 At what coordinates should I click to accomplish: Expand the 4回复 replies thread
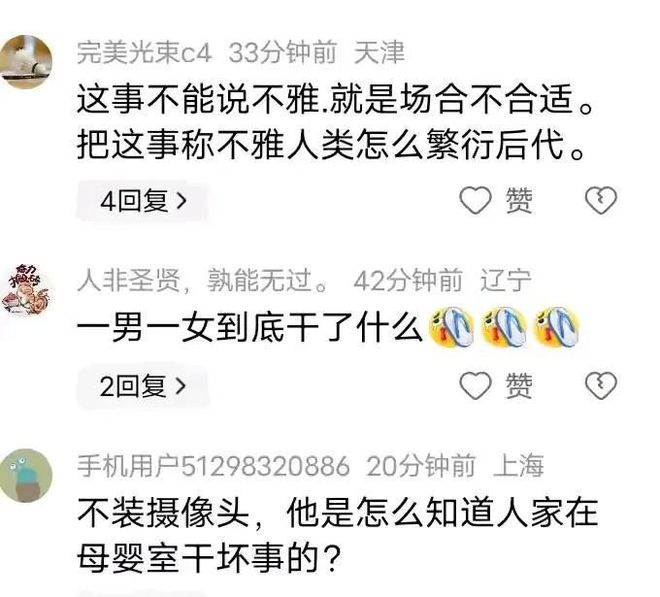(142, 201)
